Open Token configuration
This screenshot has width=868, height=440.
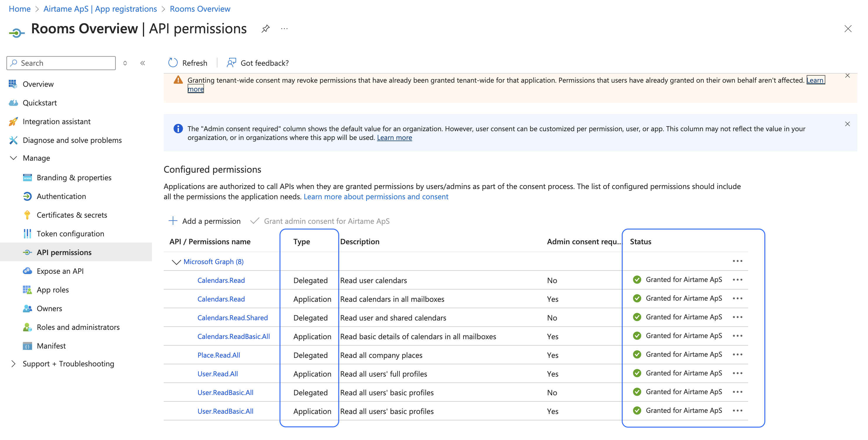(x=70, y=234)
